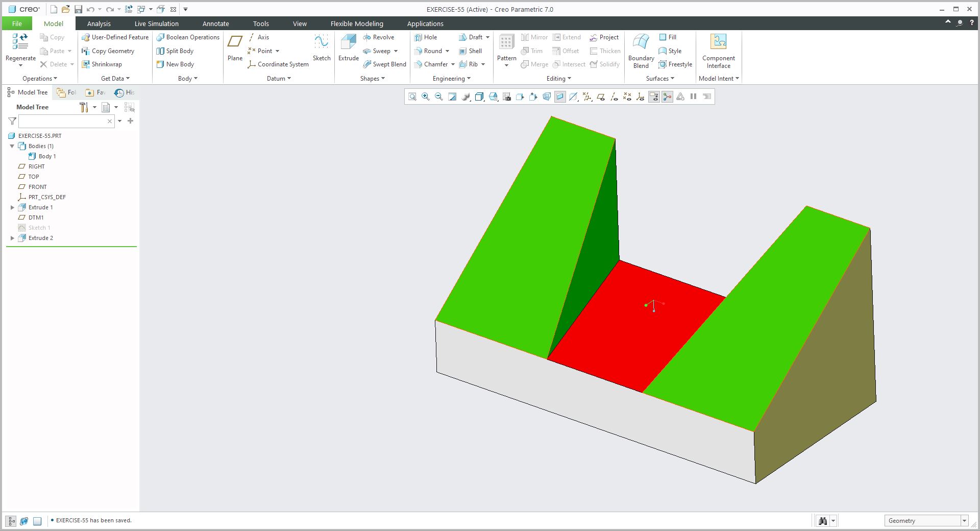980x531 pixels.
Task: Toggle annotation display in graphics toolbar
Action: (654, 96)
